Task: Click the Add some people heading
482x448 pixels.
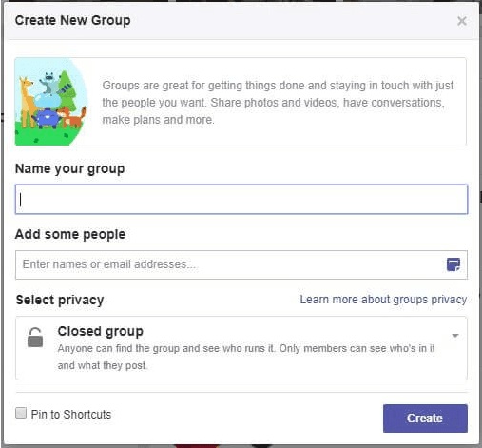Action: [x=70, y=235]
